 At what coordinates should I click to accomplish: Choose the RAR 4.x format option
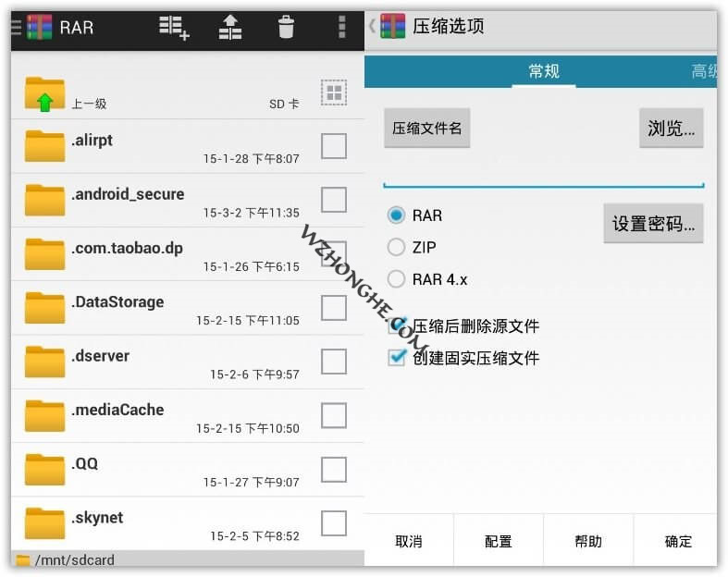pyautogui.click(x=397, y=278)
